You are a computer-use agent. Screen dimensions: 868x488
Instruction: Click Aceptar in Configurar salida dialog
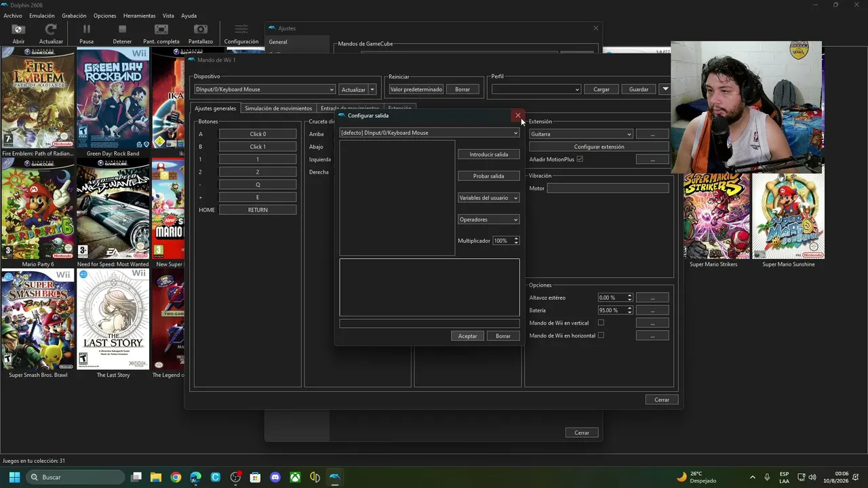tap(467, 336)
